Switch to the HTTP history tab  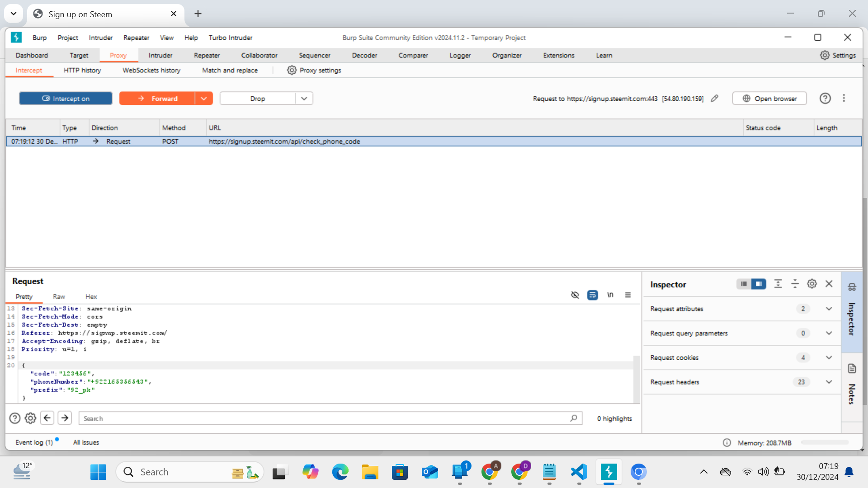click(x=82, y=70)
